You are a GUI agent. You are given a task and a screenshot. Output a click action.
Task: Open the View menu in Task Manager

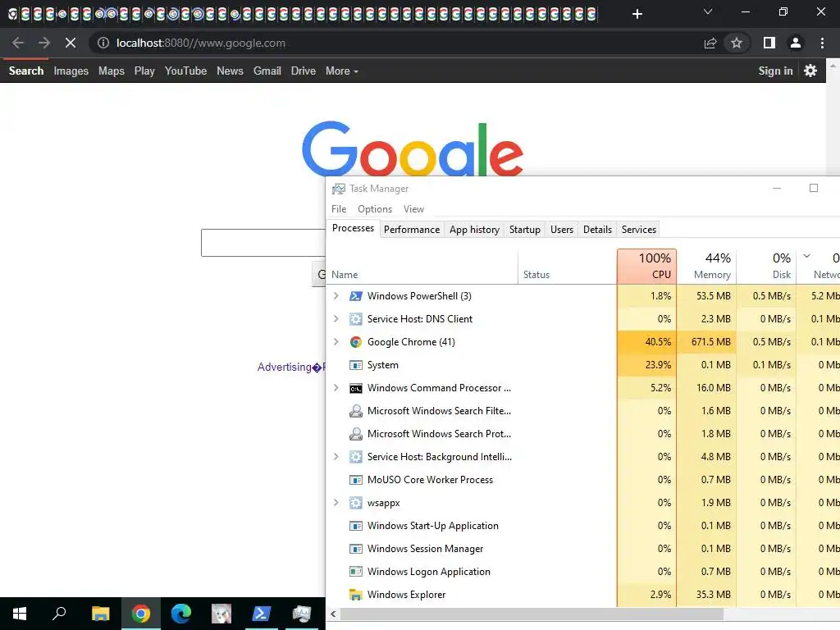[413, 209]
